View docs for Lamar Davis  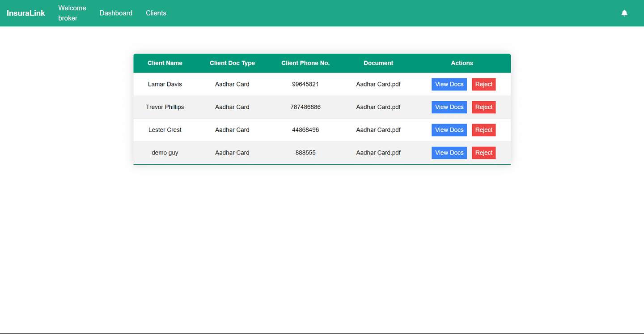pyautogui.click(x=449, y=84)
